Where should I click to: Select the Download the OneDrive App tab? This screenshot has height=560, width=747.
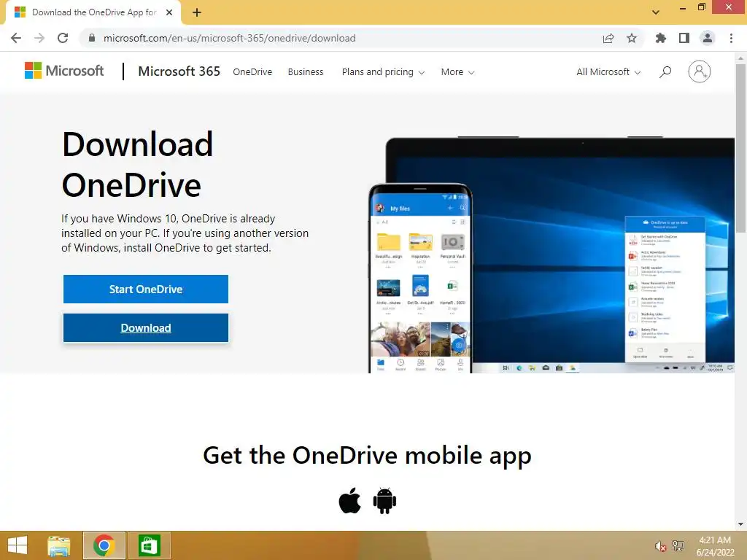[94, 12]
